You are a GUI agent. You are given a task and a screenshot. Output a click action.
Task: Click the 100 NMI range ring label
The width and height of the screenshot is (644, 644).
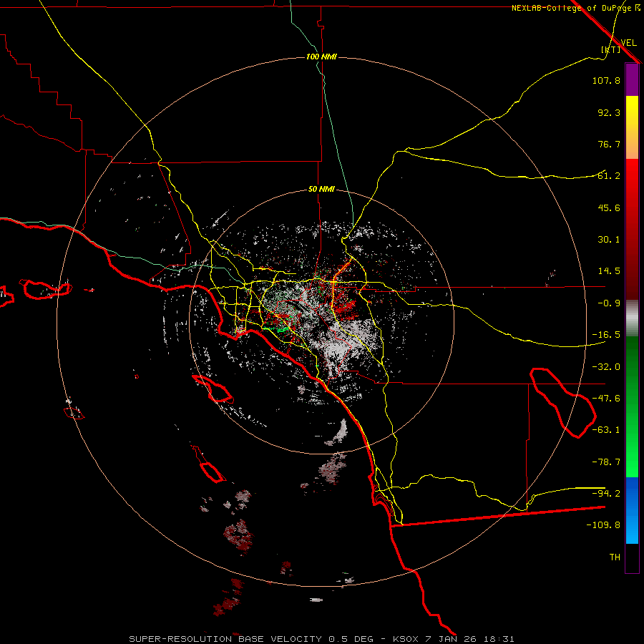pyautogui.click(x=321, y=57)
